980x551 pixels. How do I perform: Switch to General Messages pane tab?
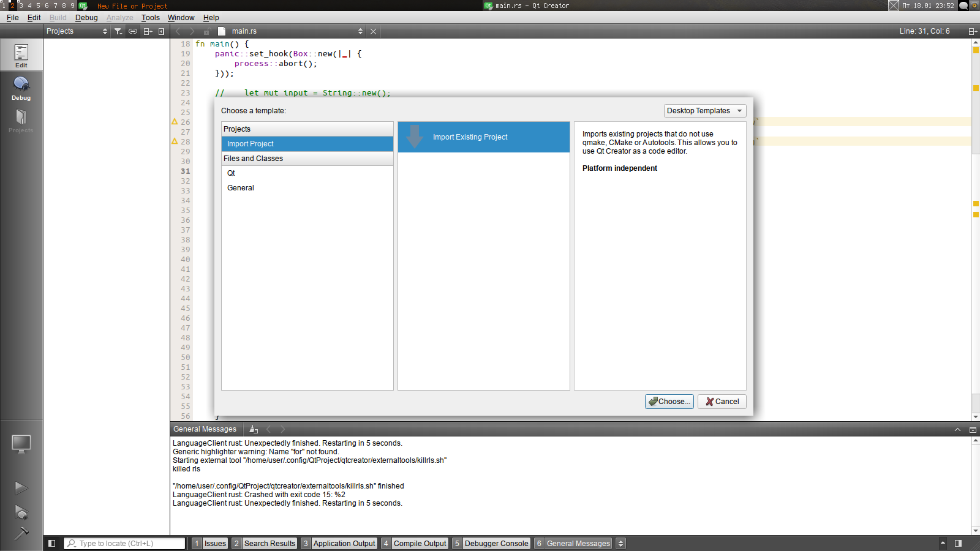[x=573, y=543]
